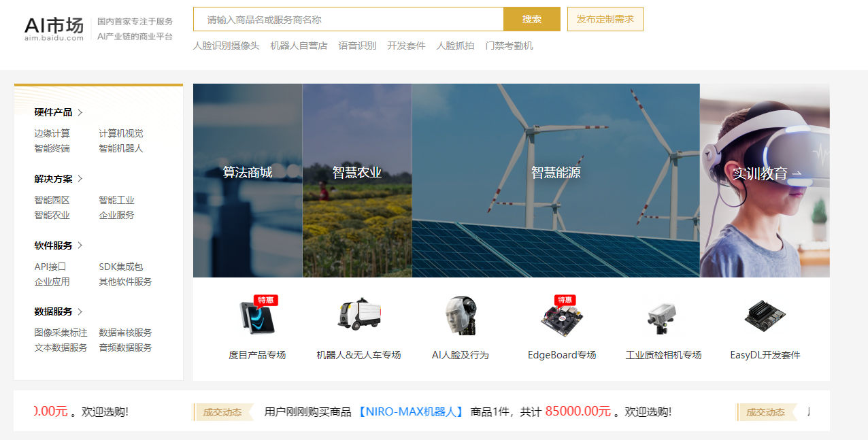868x440 pixels.
Task: Select the 人脸识别摄像头 quick search tag
Action: coord(226,46)
